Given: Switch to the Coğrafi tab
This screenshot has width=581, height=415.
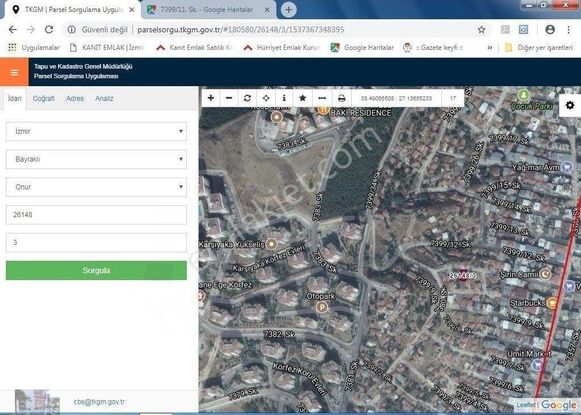Looking at the screenshot, I should [43, 99].
